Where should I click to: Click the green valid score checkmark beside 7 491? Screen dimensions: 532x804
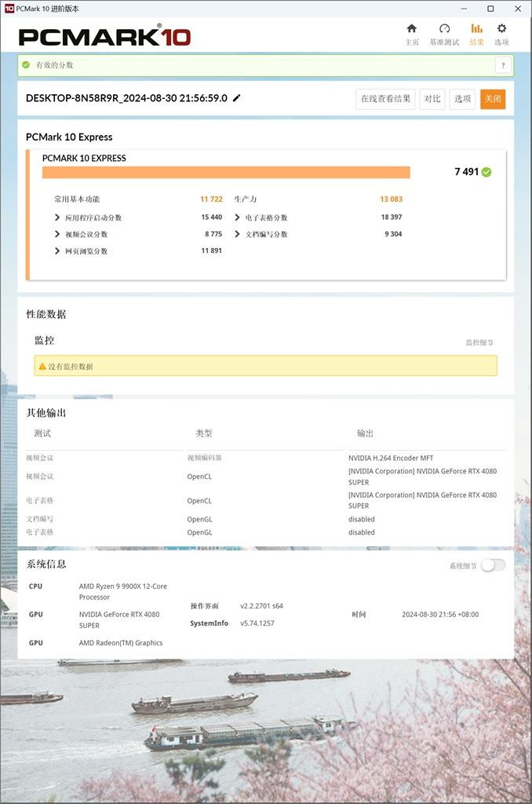pos(486,172)
